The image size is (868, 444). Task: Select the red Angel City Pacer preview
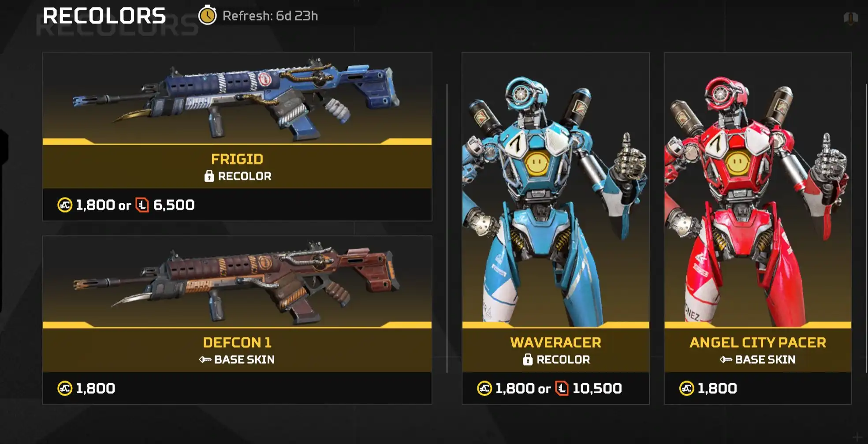pyautogui.click(x=758, y=190)
